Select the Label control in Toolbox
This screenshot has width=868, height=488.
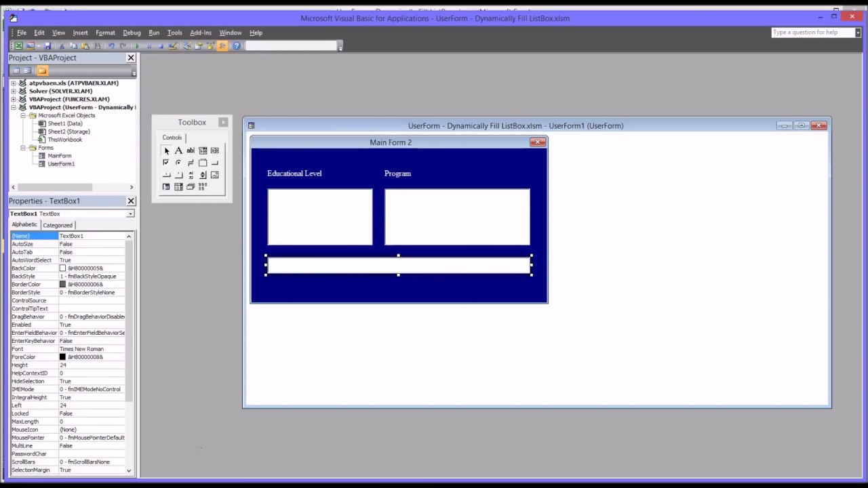click(178, 150)
